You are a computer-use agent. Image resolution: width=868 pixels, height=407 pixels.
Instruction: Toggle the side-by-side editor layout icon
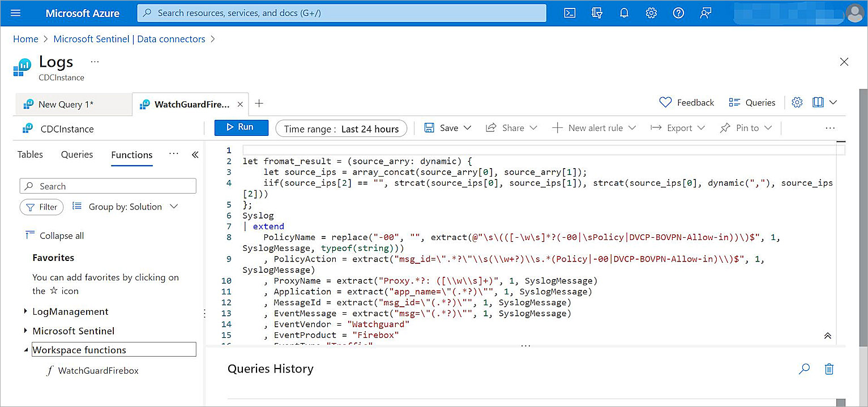(817, 102)
